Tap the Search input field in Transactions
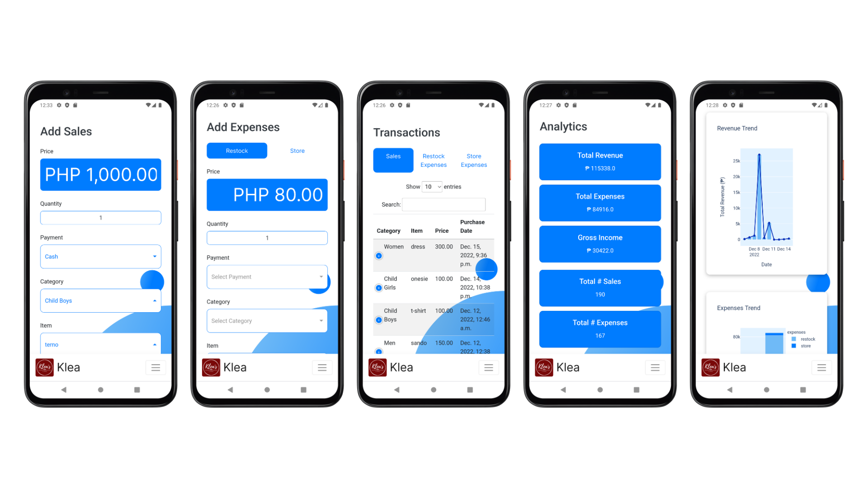 pyautogui.click(x=443, y=204)
